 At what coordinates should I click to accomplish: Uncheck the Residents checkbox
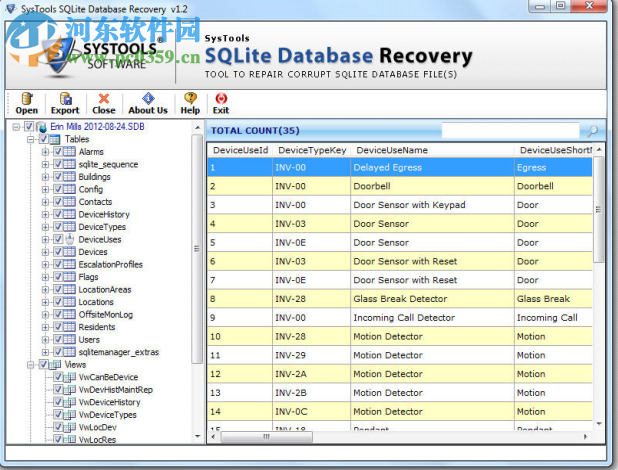[x=58, y=327]
